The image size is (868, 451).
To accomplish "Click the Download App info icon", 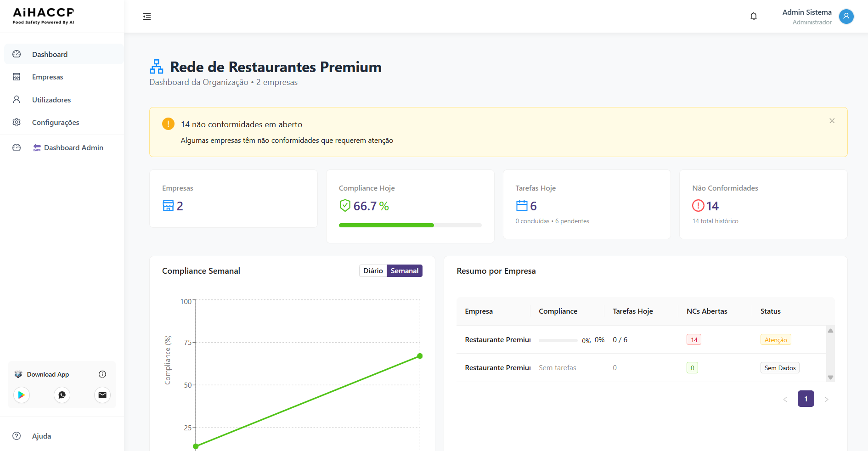I will click(x=102, y=374).
